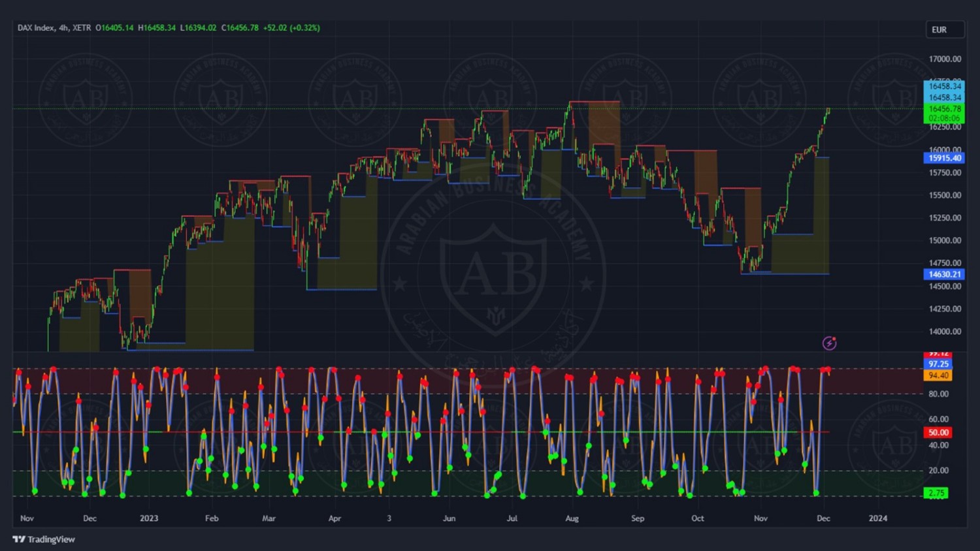Click the blue 97.25 oscillator value label
Viewport: 980px width, 551px height.
[938, 364]
